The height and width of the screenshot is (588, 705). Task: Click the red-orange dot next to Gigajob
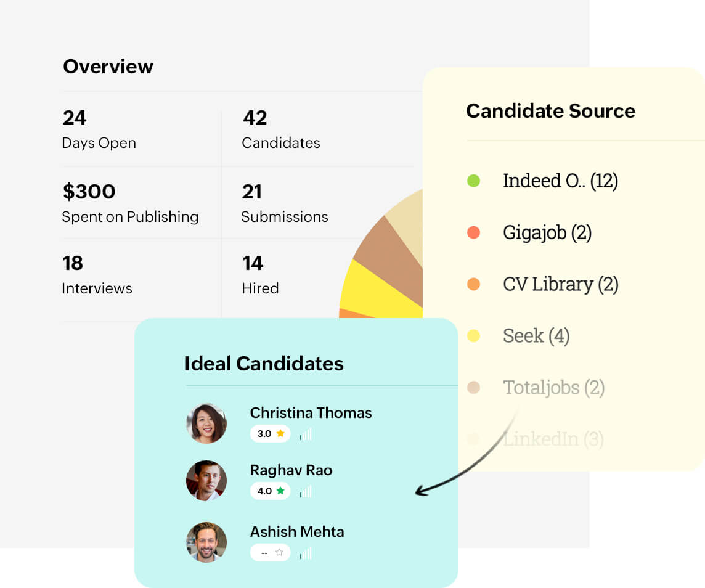[x=473, y=233]
